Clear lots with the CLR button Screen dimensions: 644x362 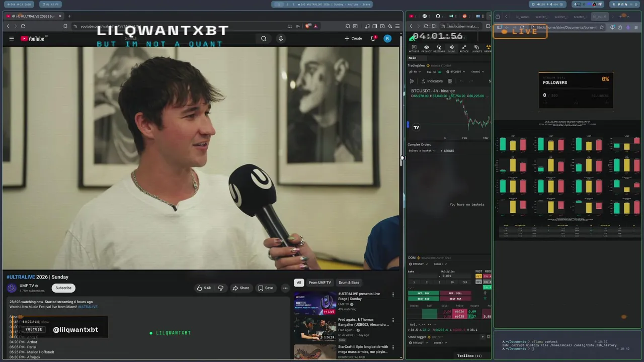tap(465, 282)
